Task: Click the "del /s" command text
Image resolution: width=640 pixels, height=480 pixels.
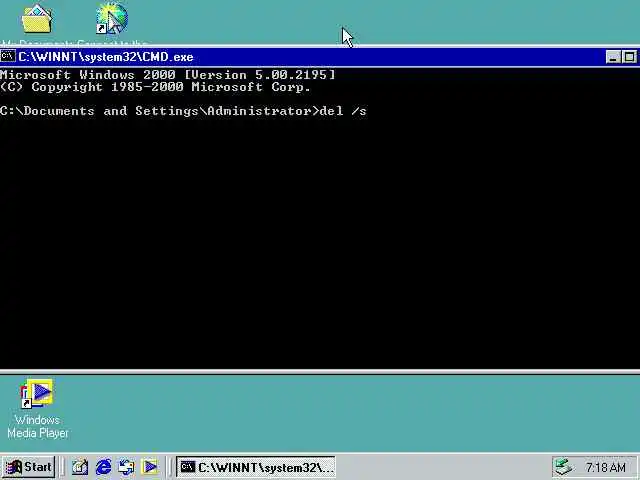Action: coord(343,111)
